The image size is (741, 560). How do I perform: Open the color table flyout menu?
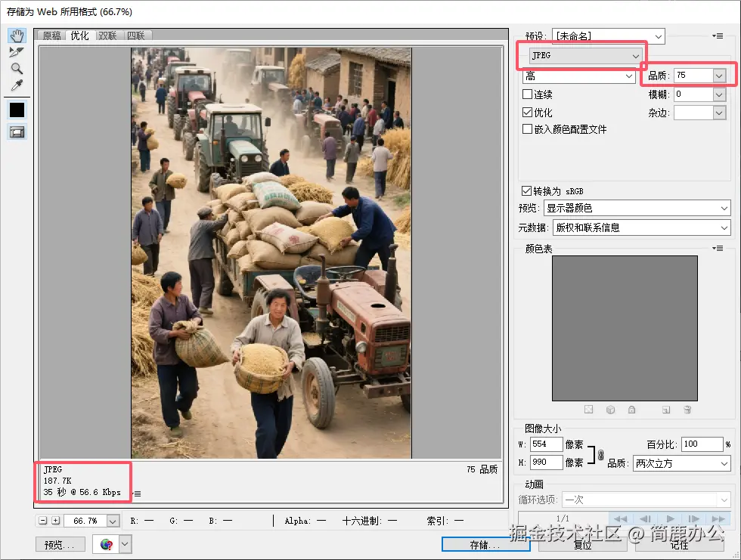click(718, 249)
